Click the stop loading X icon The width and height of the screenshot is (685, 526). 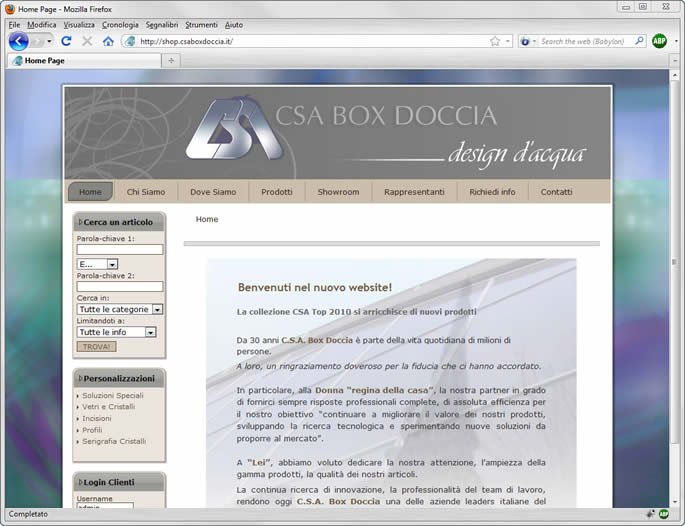tap(87, 41)
